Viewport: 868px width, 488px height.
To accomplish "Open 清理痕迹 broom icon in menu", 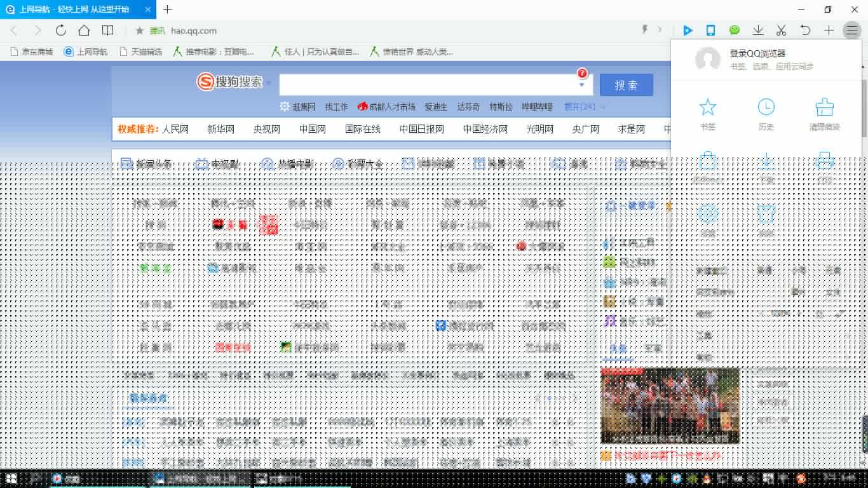I will (825, 114).
